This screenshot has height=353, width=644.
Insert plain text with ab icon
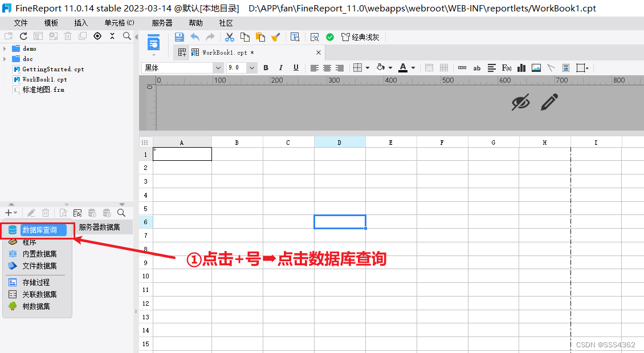tap(477, 68)
